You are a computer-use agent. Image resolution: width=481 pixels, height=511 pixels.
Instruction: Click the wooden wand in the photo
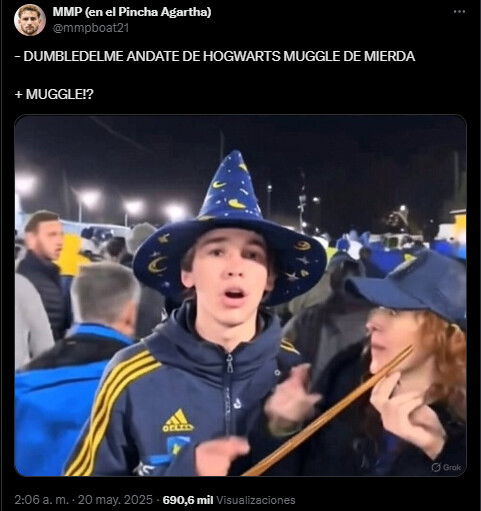coord(328,412)
